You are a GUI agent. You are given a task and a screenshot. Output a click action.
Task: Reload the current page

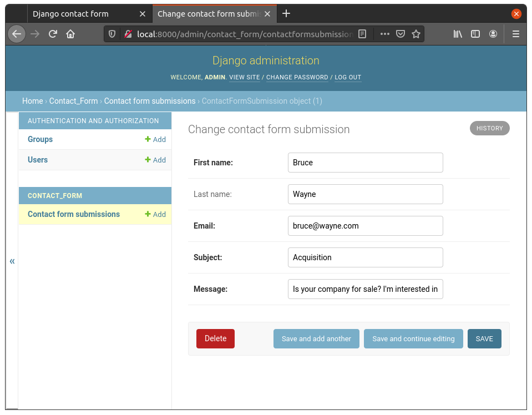click(53, 34)
